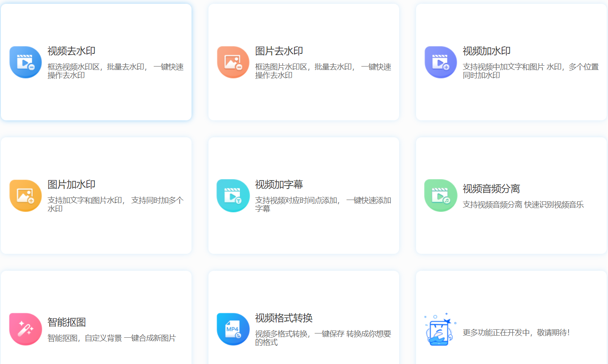Viewport: 608px width, 364px height.
Task: Click the 图片去水印 orange image icon
Action: (x=233, y=62)
